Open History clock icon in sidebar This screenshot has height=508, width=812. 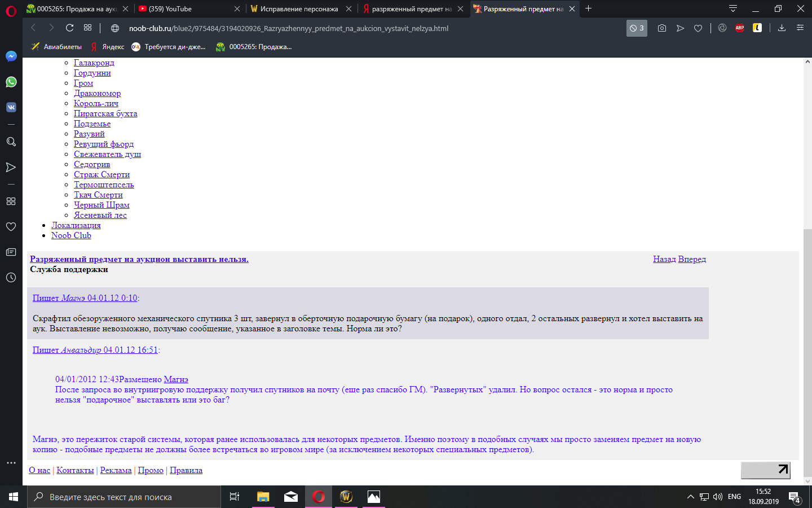[11, 278]
